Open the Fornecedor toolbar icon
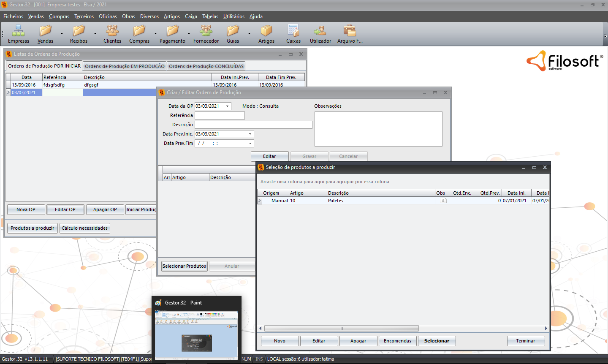This screenshot has width=608, height=364. (206, 31)
